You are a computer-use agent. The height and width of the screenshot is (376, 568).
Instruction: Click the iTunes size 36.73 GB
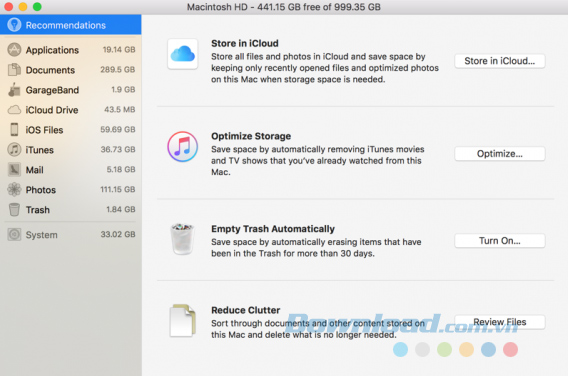pyautogui.click(x=118, y=149)
